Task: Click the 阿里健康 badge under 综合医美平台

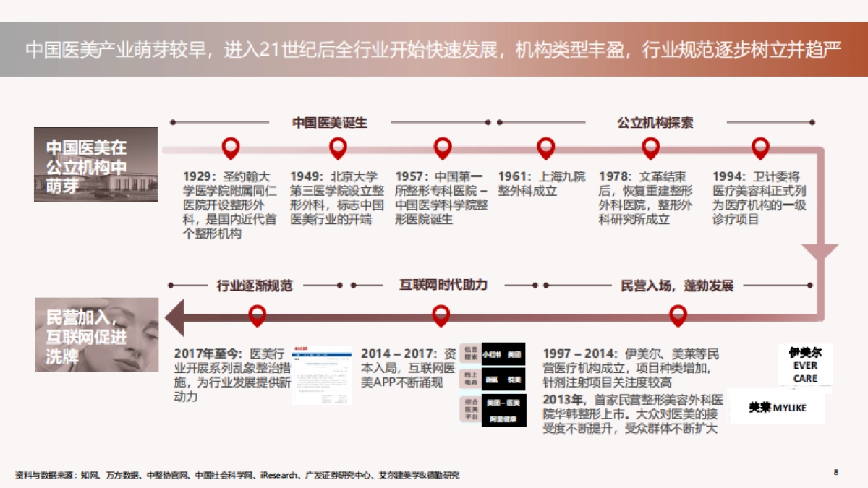Action: pyautogui.click(x=504, y=418)
